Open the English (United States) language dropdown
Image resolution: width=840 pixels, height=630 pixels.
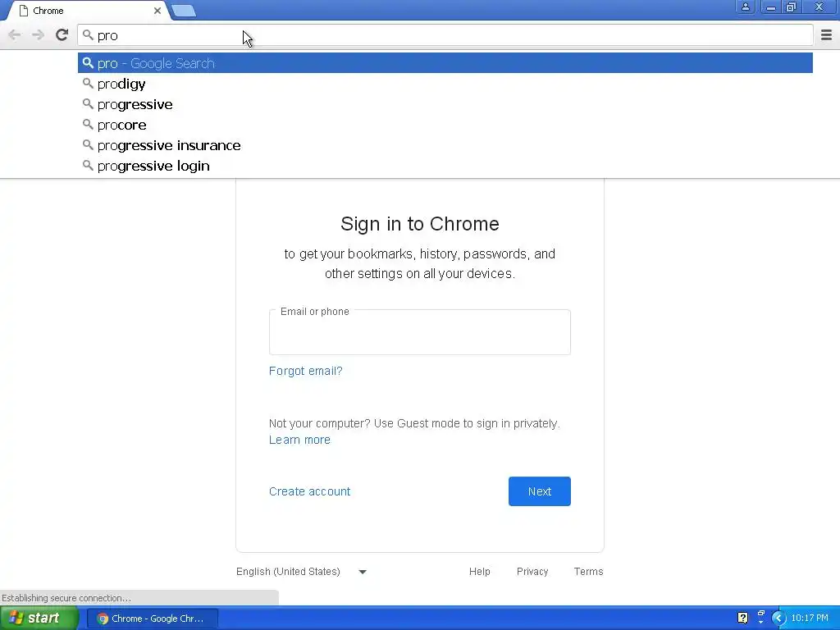301,572
